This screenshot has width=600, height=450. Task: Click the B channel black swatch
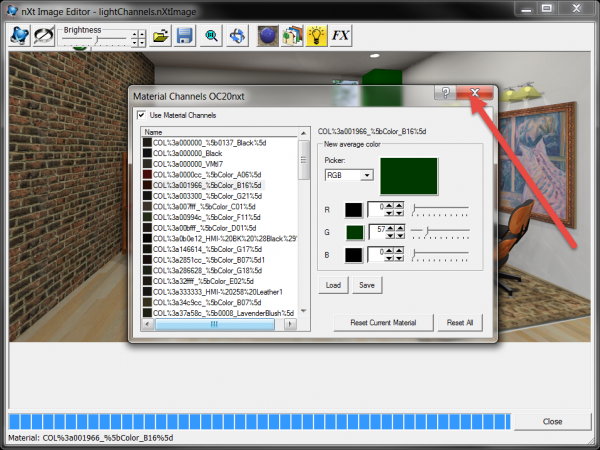coord(354,255)
